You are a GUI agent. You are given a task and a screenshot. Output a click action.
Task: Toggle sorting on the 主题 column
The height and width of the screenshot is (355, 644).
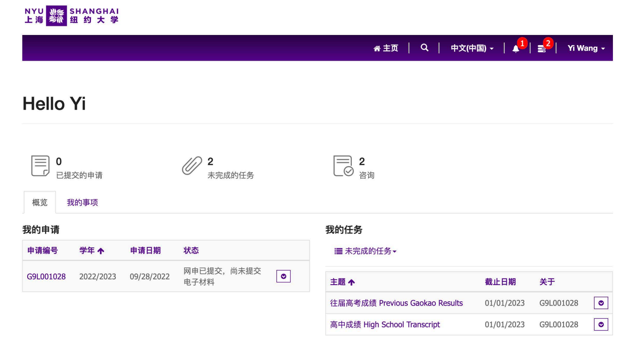pos(342,282)
